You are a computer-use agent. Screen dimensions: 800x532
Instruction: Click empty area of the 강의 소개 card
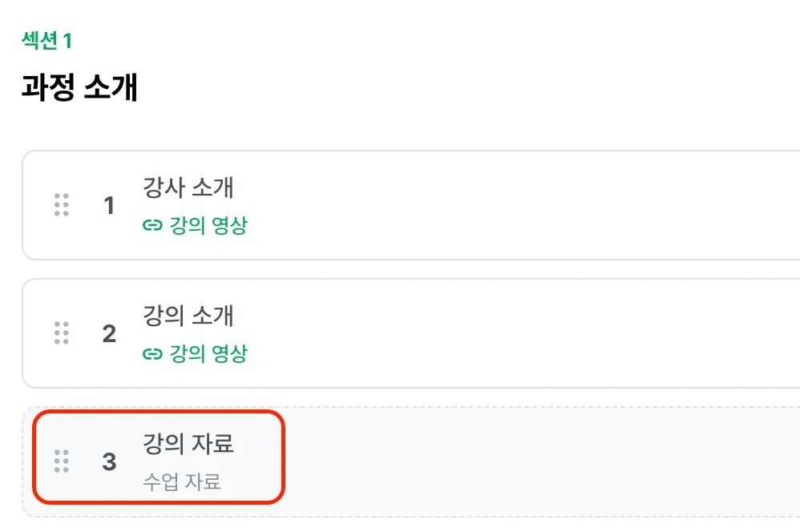tap(510, 333)
